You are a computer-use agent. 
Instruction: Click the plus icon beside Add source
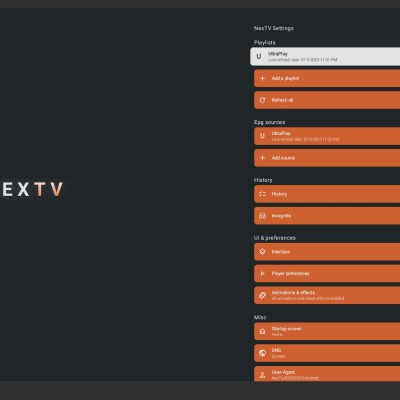pyautogui.click(x=262, y=158)
